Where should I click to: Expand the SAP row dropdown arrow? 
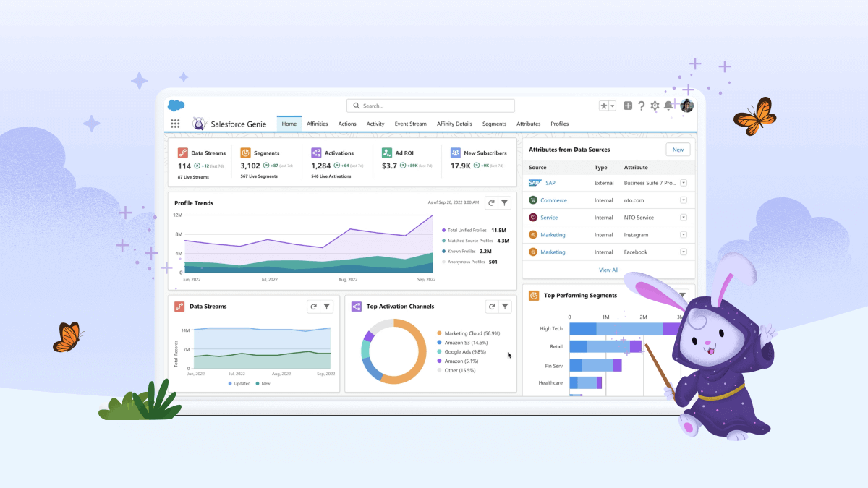click(683, 183)
